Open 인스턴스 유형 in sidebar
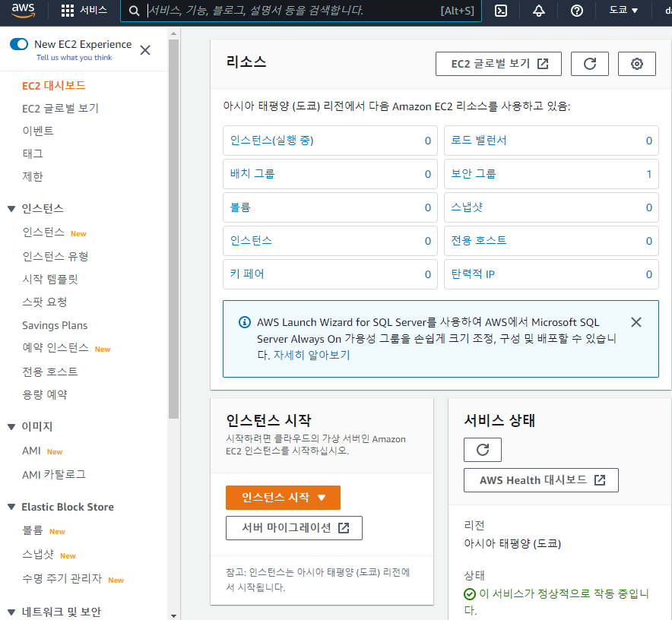Image resolution: width=672 pixels, height=620 pixels. [x=55, y=256]
